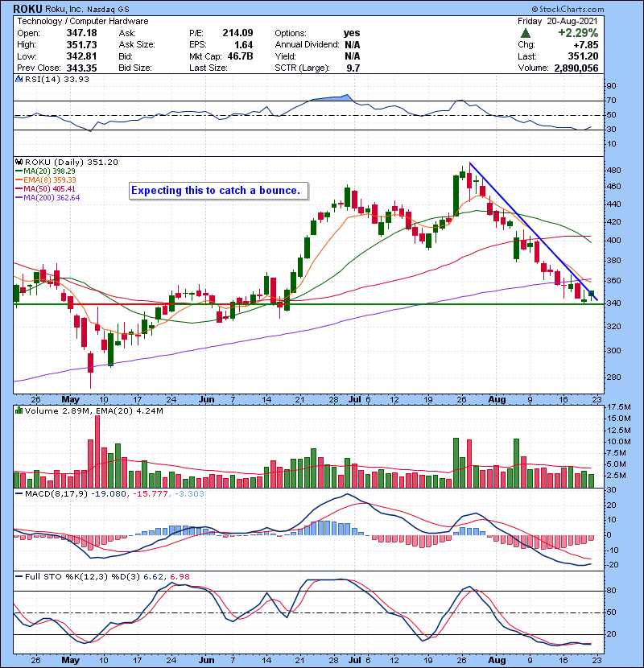Click the Aug label on the price chart axis

497,400
